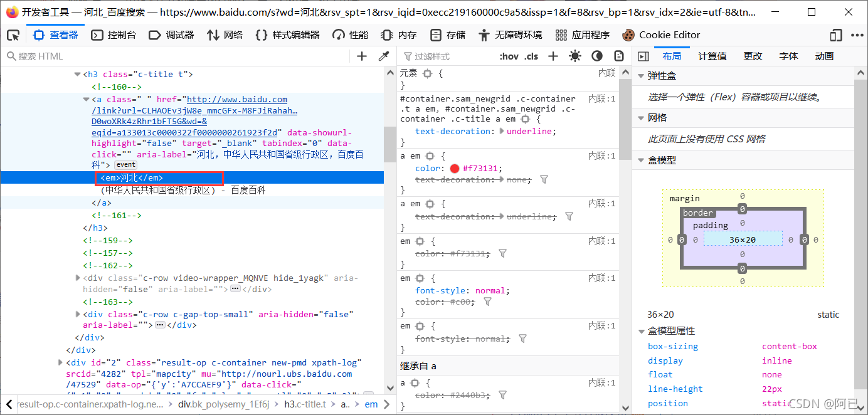Collapse the h3 class c-title node
This screenshot has height=415, width=868.
[78, 75]
